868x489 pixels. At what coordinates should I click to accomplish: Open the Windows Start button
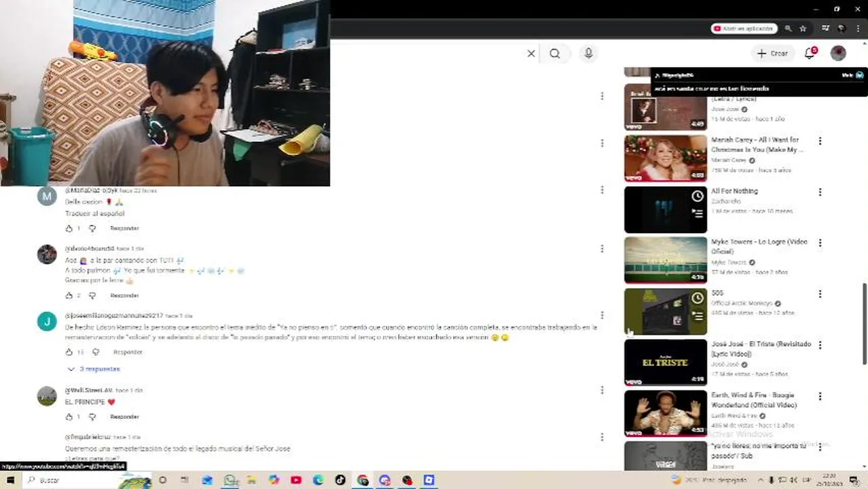pyautogui.click(x=10, y=480)
